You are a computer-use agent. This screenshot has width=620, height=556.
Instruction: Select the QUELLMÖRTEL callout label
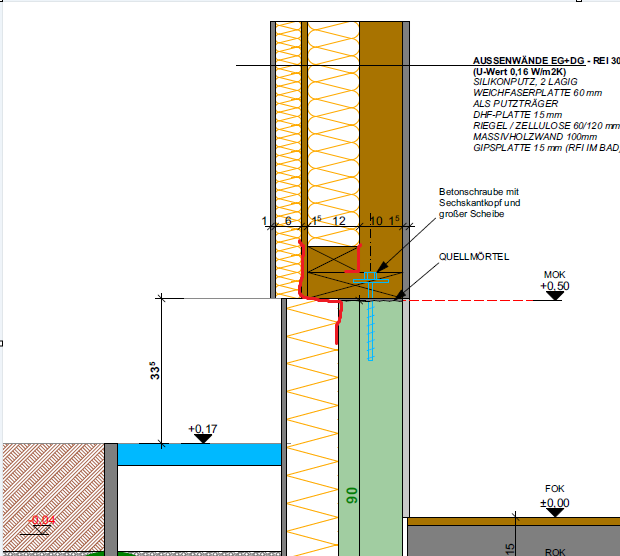[474, 257]
